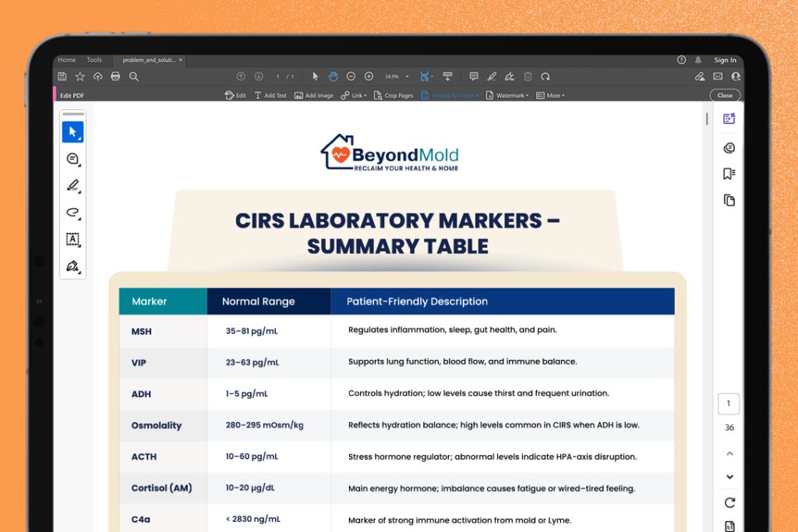Screen dimensions: 798x532
Task: Select the comment bubble tool in left palette
Action: [x=72, y=159]
